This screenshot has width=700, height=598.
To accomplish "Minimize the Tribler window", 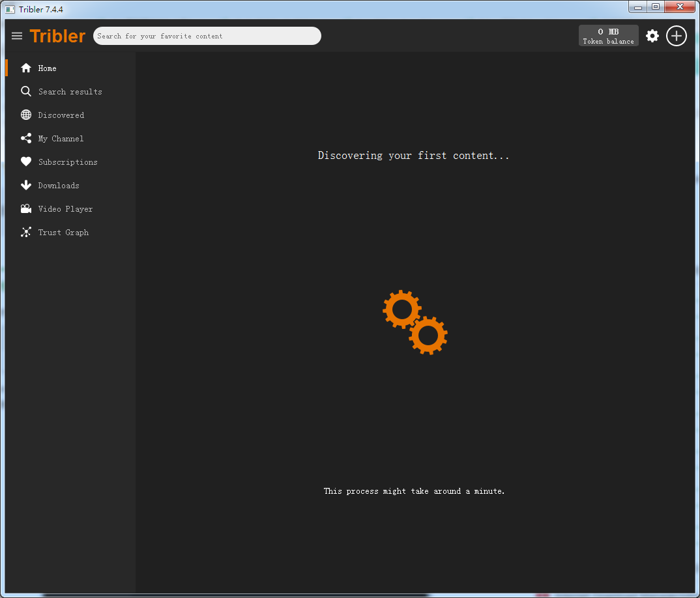I will tap(638, 7).
